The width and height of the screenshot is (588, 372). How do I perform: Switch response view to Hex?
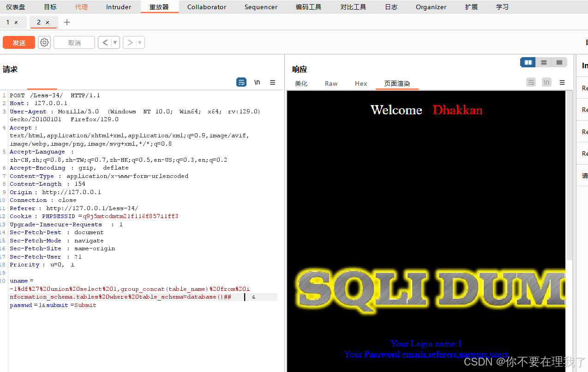coord(361,83)
